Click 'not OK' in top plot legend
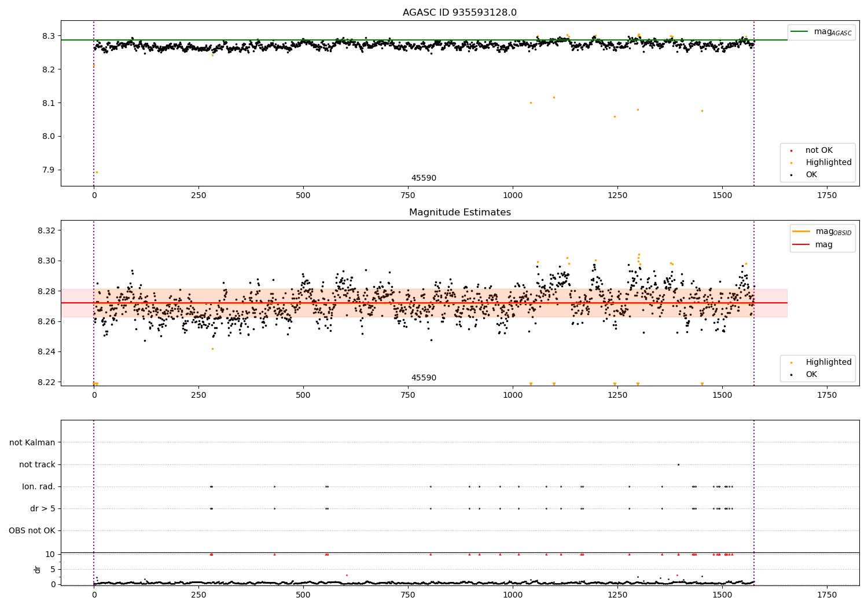The width and height of the screenshot is (868, 608). (x=818, y=151)
